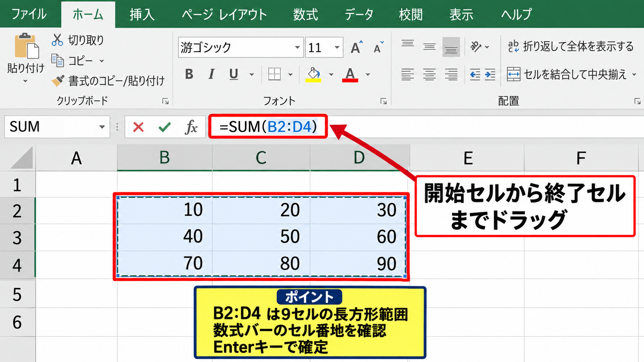Toggle Underline formatting

coord(233,74)
